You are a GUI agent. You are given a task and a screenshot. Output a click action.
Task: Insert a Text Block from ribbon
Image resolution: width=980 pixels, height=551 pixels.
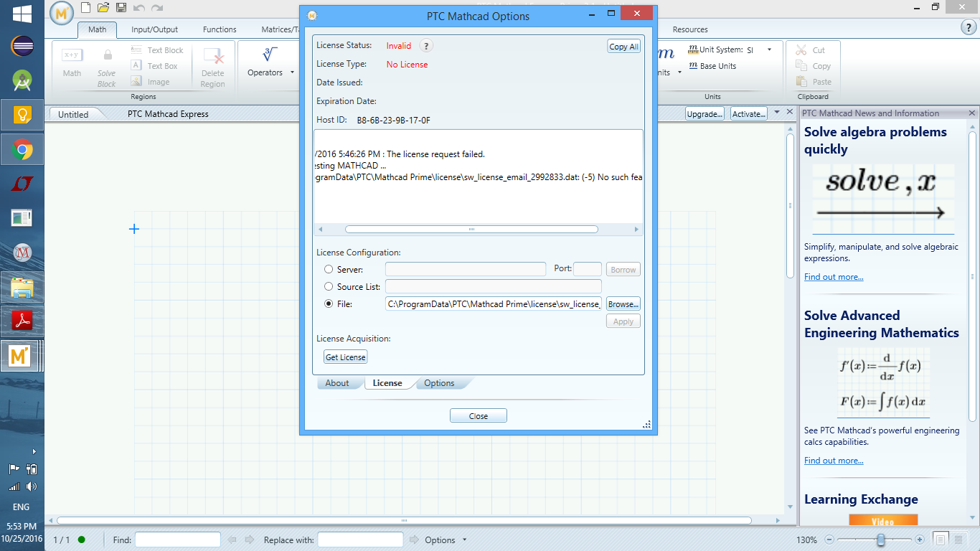[x=157, y=50]
